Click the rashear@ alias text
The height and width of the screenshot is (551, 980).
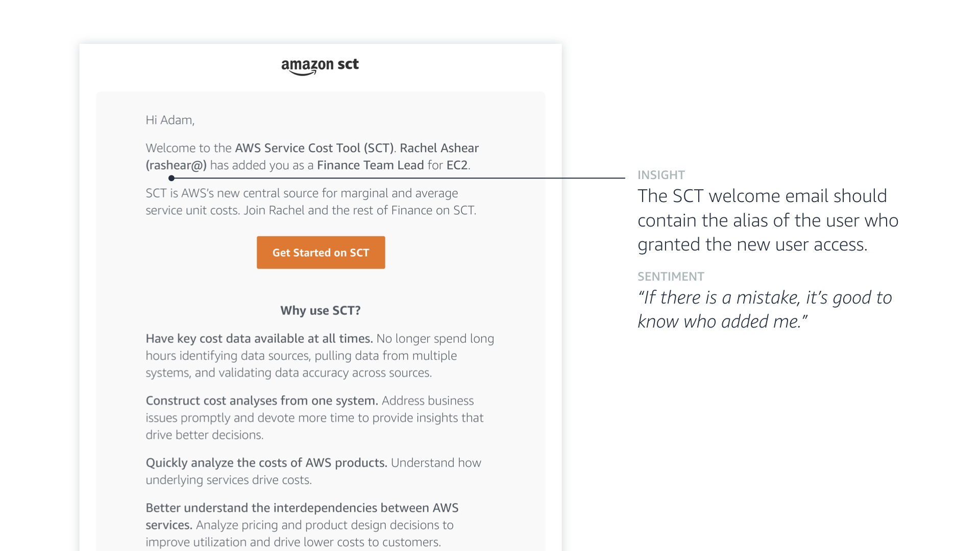[x=176, y=165]
